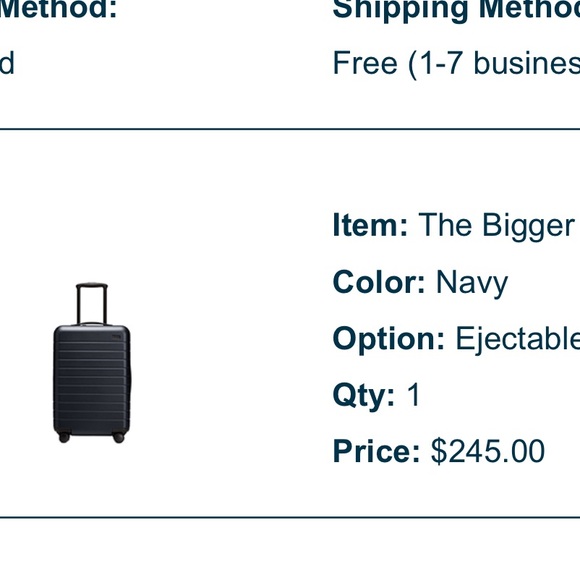Select the "Navy" color value

[x=472, y=283]
